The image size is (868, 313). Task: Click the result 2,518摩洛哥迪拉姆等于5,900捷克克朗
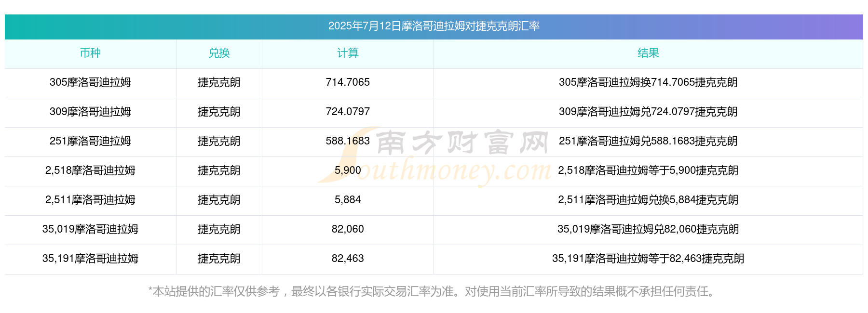click(648, 170)
